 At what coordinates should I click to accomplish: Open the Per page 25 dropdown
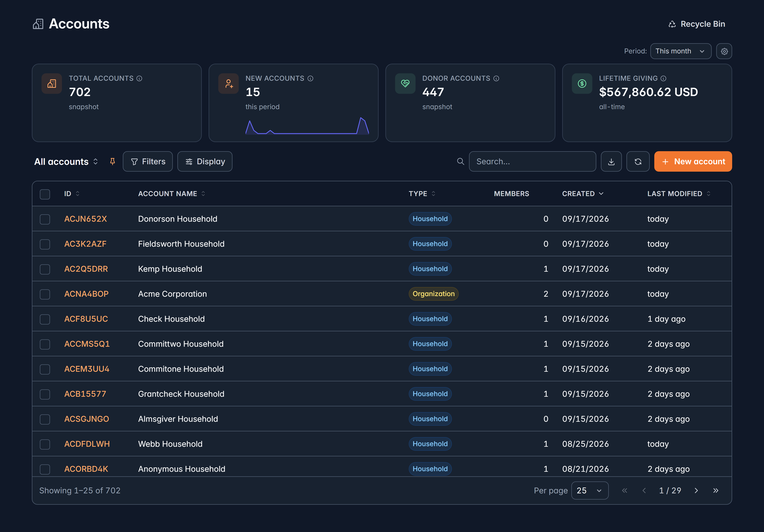click(x=590, y=490)
